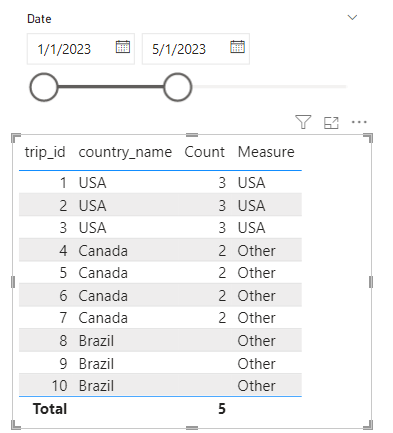393x433 pixels.
Task: Click the right handle of date slider
Action: point(178,87)
